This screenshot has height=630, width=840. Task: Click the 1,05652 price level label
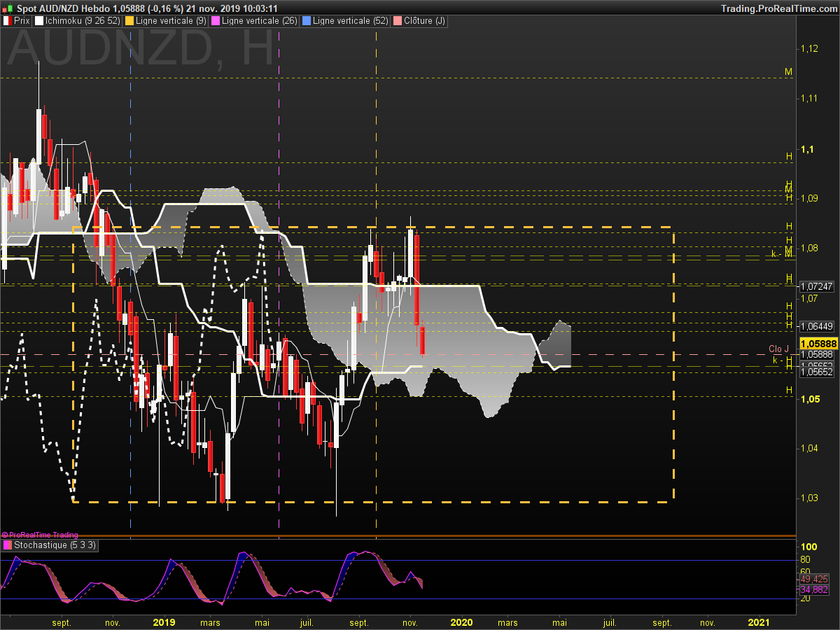point(817,372)
